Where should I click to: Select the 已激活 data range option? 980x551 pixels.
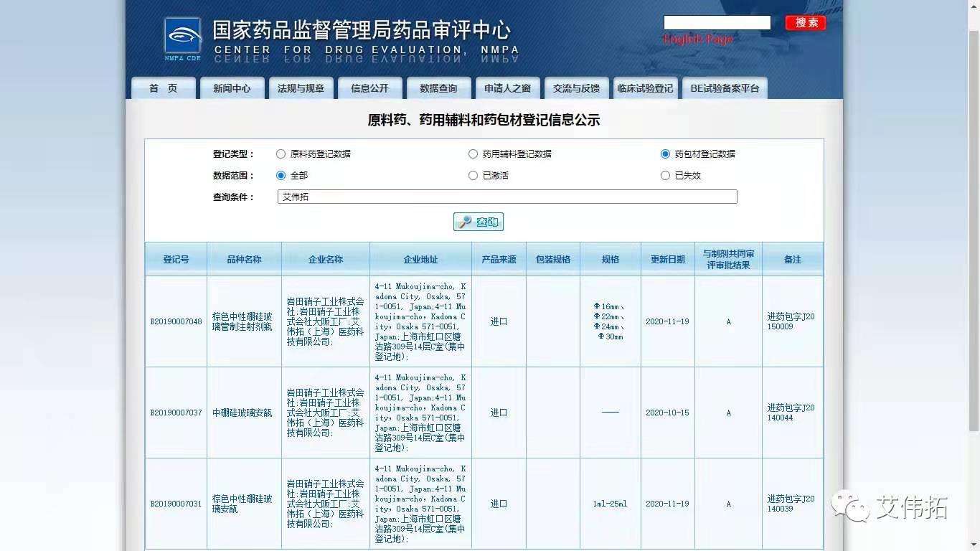pyautogui.click(x=473, y=175)
